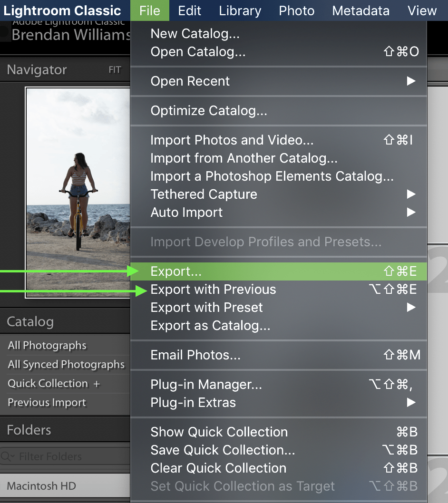Choose Export as Catalog...
The image size is (448, 503).
pos(279,325)
